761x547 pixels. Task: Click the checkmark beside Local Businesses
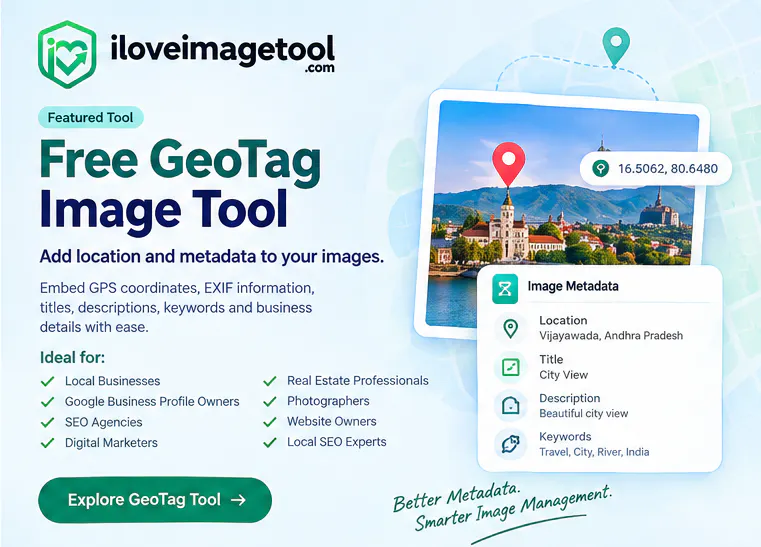pyautogui.click(x=48, y=381)
